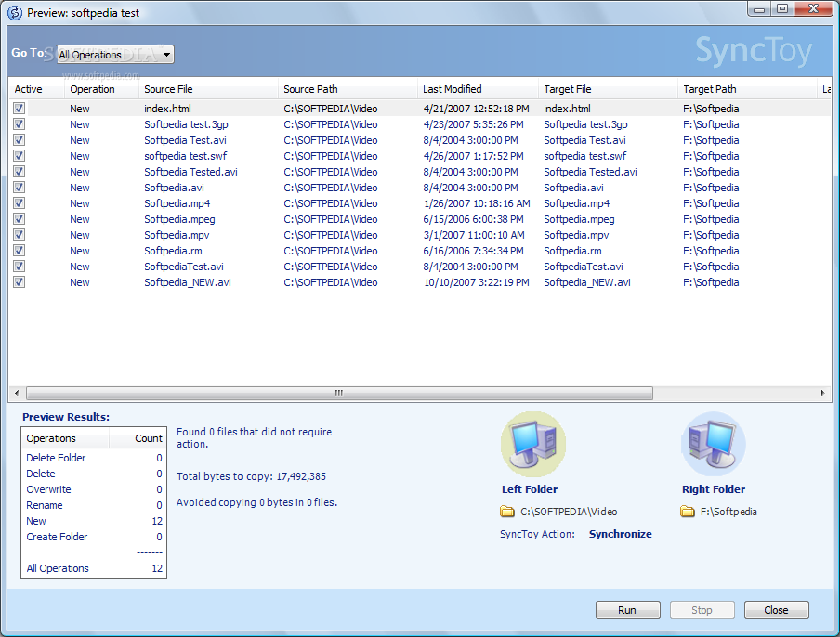Sort by the Source Path column header
The width and height of the screenshot is (840, 637).
pos(348,89)
